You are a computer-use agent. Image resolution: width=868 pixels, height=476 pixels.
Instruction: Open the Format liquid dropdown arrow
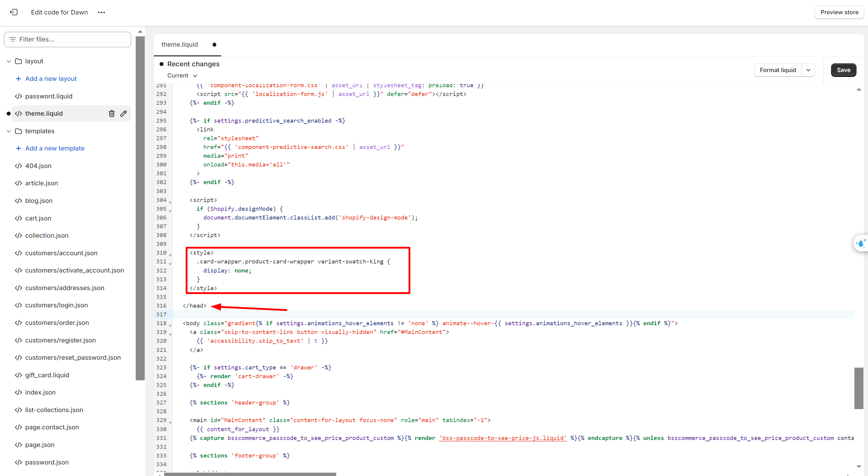click(x=808, y=70)
